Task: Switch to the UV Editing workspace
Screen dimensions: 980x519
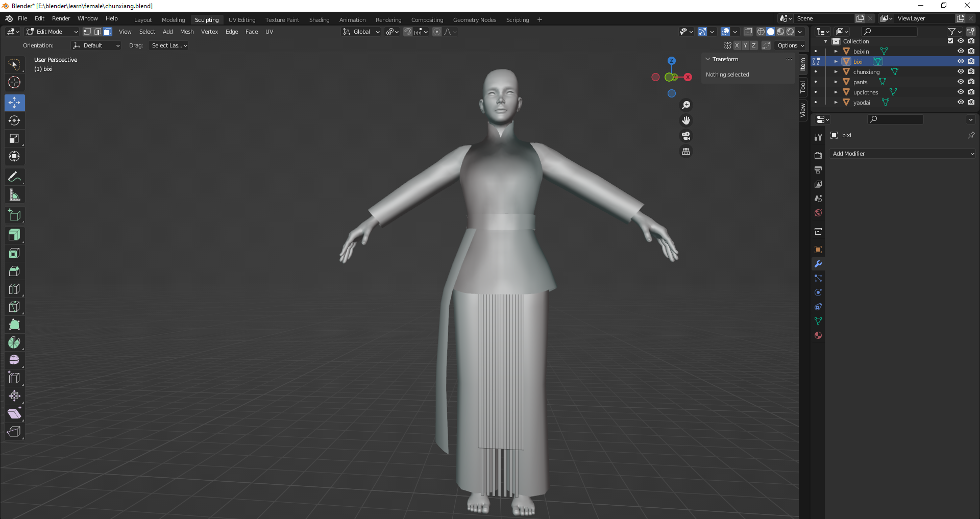Action: 242,20
